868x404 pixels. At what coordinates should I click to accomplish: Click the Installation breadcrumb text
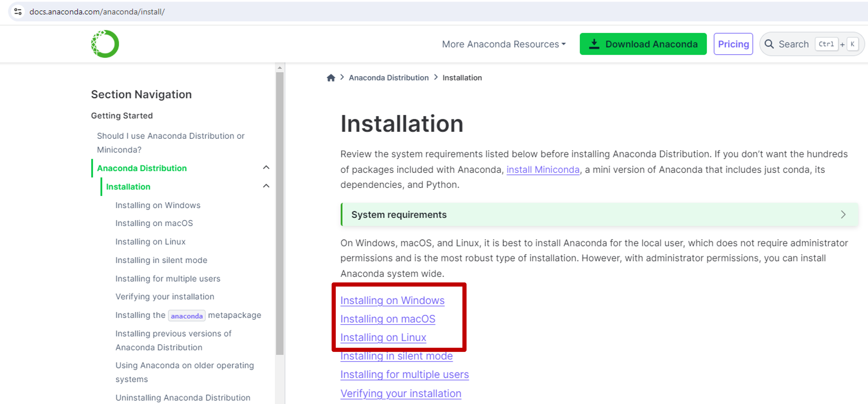462,78
